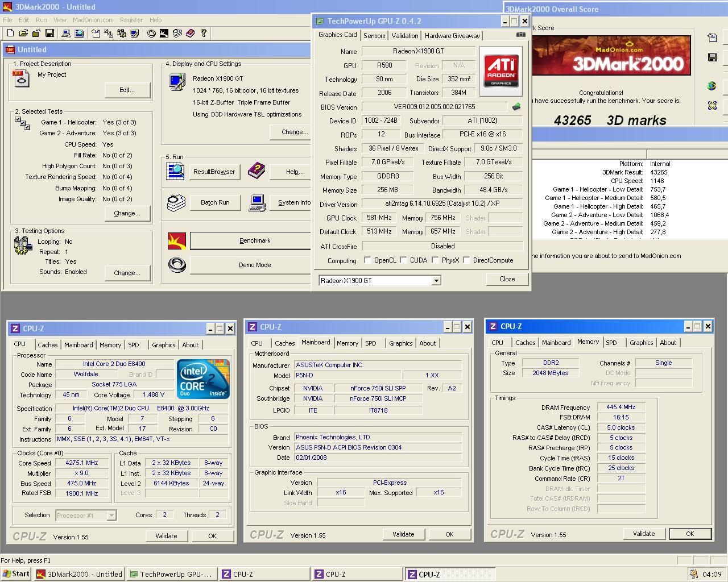Open the Run menu in 3DMark2000
The height and width of the screenshot is (582, 728).
point(42,20)
